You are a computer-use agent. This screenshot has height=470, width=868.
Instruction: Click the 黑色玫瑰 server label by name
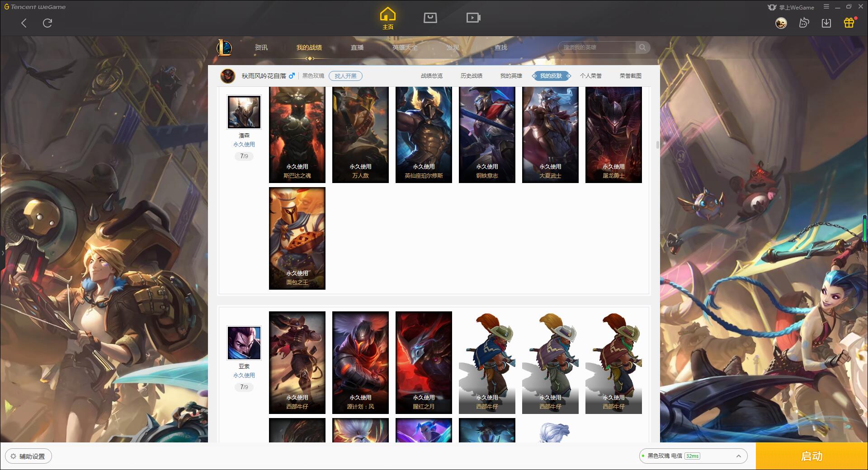click(x=313, y=76)
